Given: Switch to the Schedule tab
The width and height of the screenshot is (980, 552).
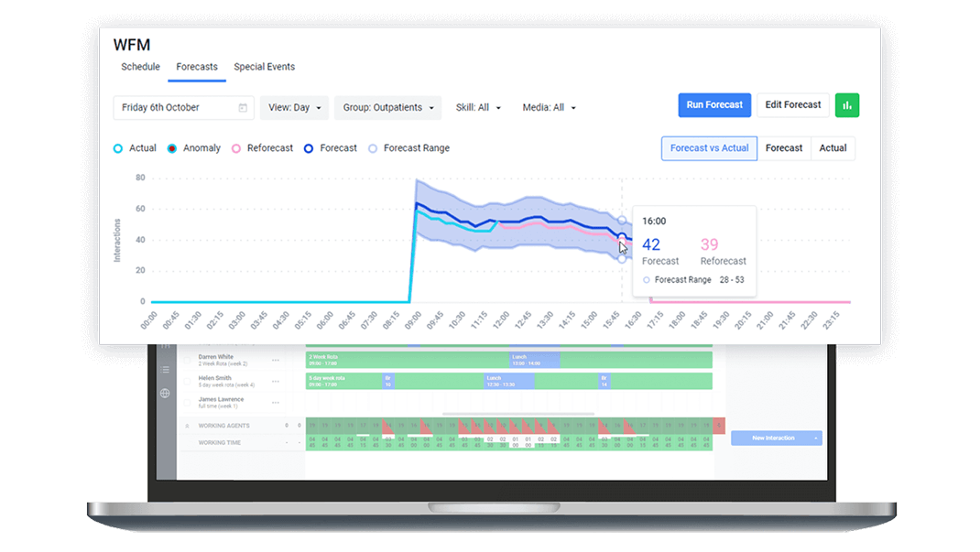Looking at the screenshot, I should pyautogui.click(x=140, y=67).
